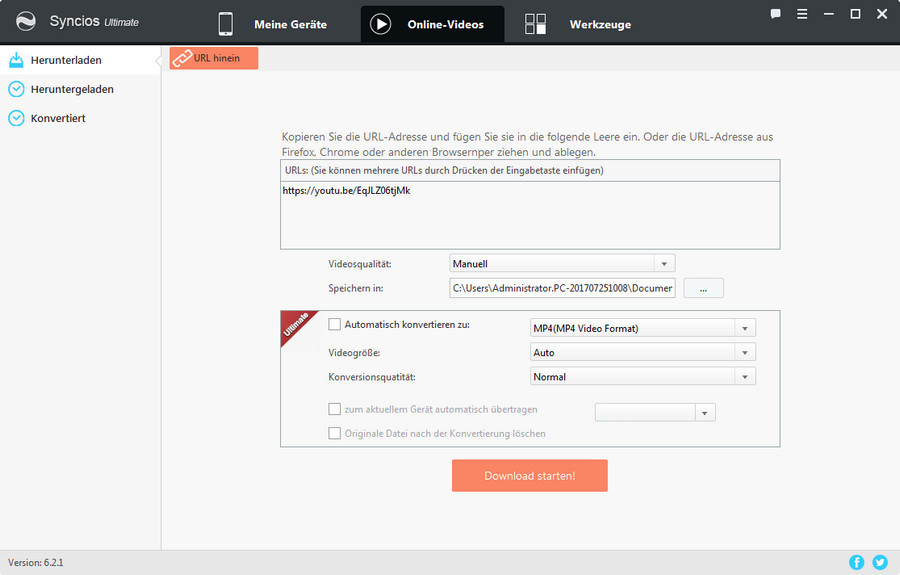Click the play icon for Online-Videos
This screenshot has height=575, width=900.
click(x=380, y=24)
